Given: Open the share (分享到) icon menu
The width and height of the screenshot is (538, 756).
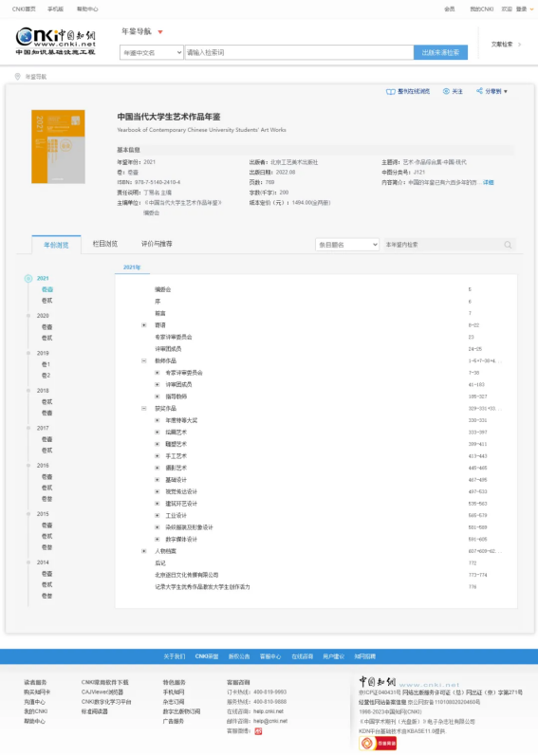Looking at the screenshot, I should click(479, 91).
